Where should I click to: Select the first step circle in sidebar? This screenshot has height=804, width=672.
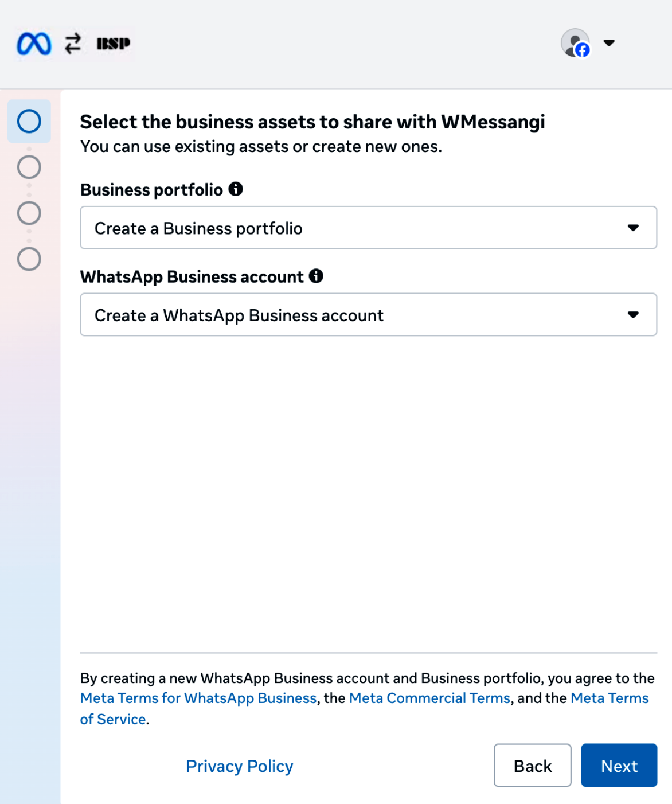29,121
